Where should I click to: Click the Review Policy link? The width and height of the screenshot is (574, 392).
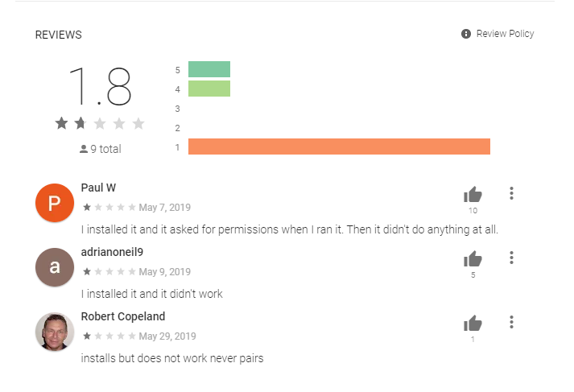tap(505, 34)
